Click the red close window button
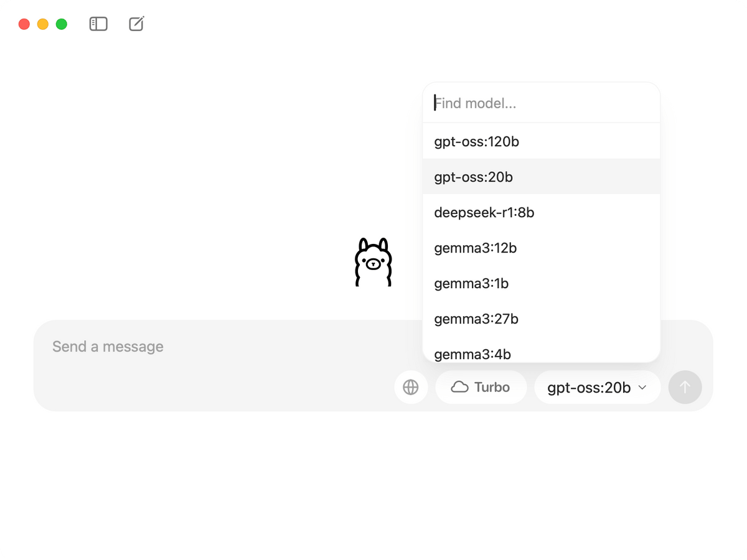This screenshot has height=560, width=747. 24,24
